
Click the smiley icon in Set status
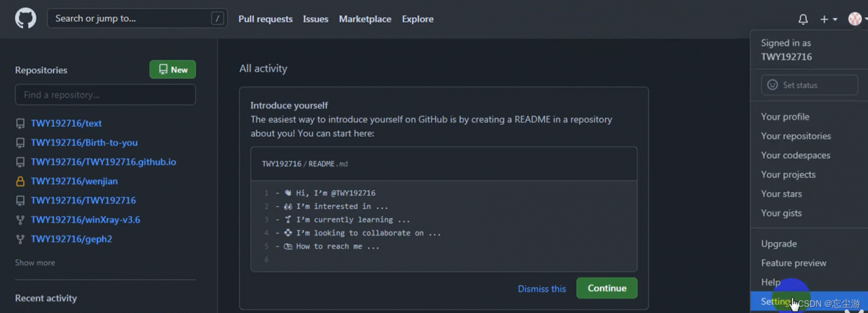pos(772,85)
